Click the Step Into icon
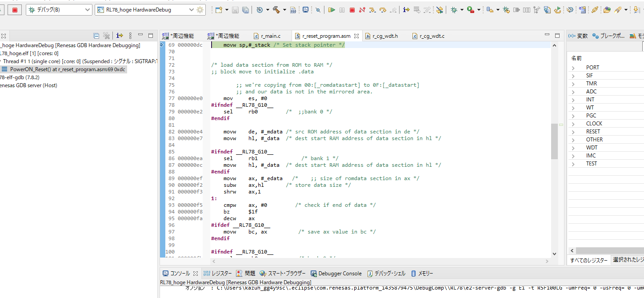 coord(372,10)
